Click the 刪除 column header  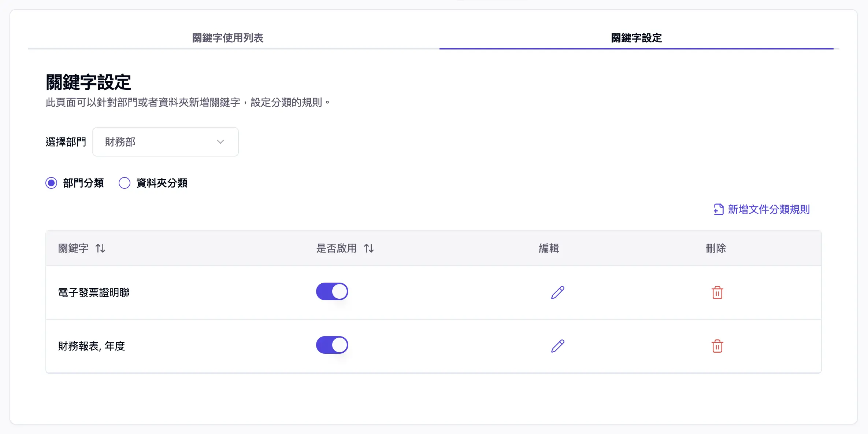[716, 248]
